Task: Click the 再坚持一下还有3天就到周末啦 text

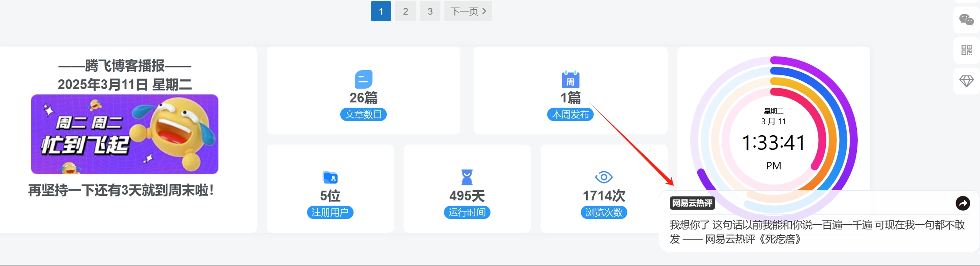Action: click(x=121, y=190)
